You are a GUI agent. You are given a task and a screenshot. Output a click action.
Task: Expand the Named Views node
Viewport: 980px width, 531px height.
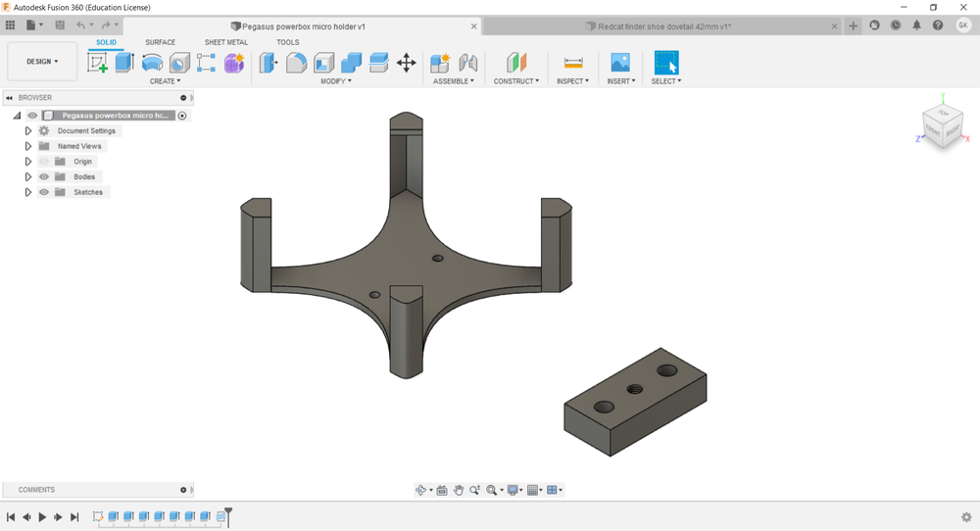[x=28, y=146]
